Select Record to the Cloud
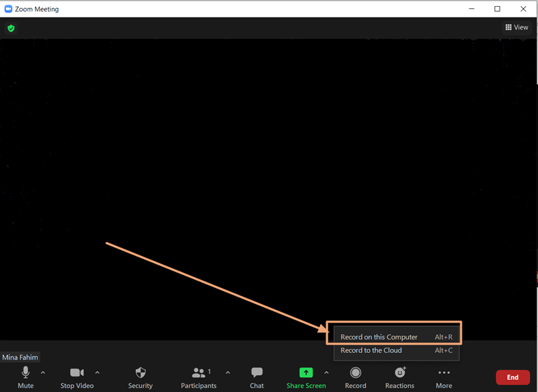Image resolution: width=538 pixels, height=392 pixels. point(371,350)
